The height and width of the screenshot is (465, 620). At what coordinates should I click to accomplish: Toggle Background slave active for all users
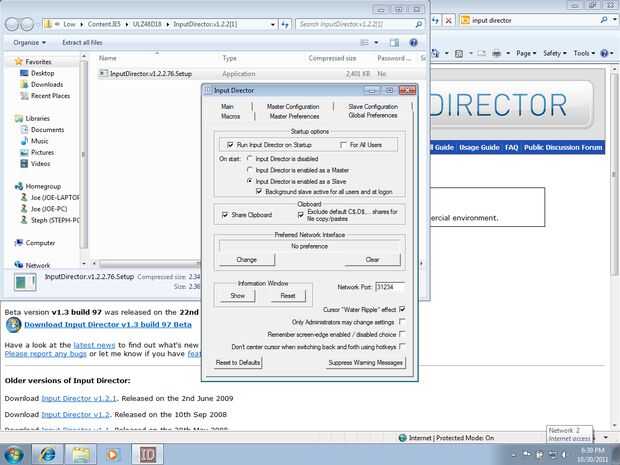[259, 191]
